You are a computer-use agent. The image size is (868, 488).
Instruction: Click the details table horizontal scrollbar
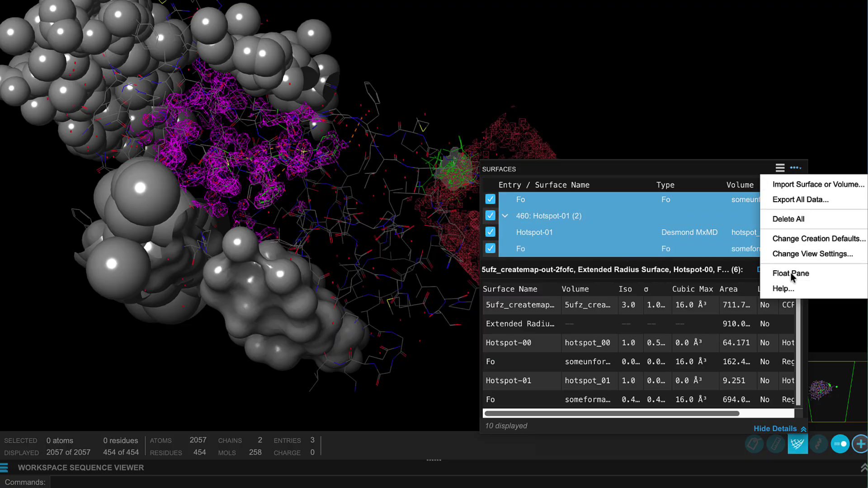click(x=612, y=413)
